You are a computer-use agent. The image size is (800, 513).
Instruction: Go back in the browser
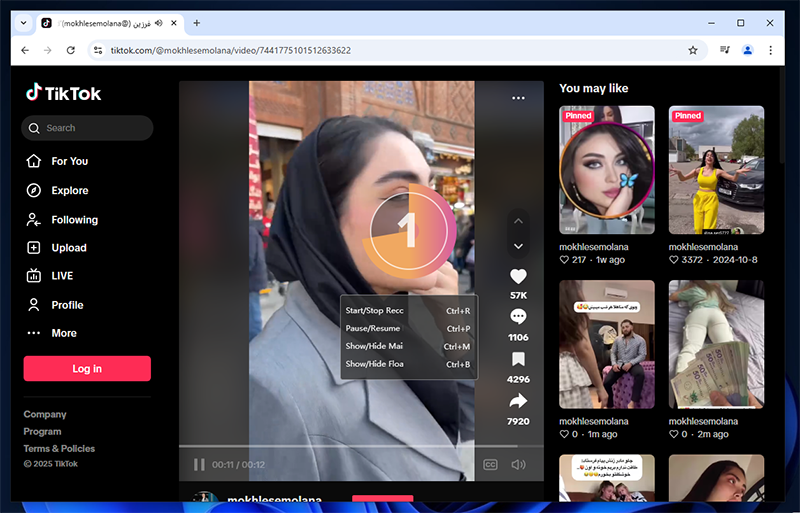25,51
